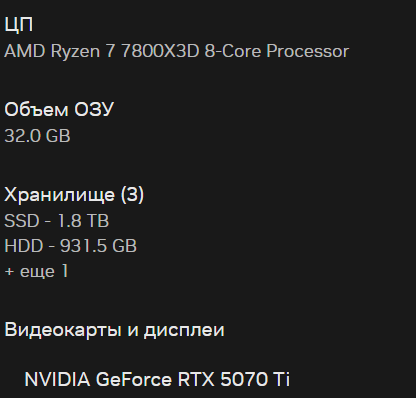This screenshot has width=416, height=398.
Task: Click the '931.5 GB' HDD capacity
Action: [x=98, y=246]
